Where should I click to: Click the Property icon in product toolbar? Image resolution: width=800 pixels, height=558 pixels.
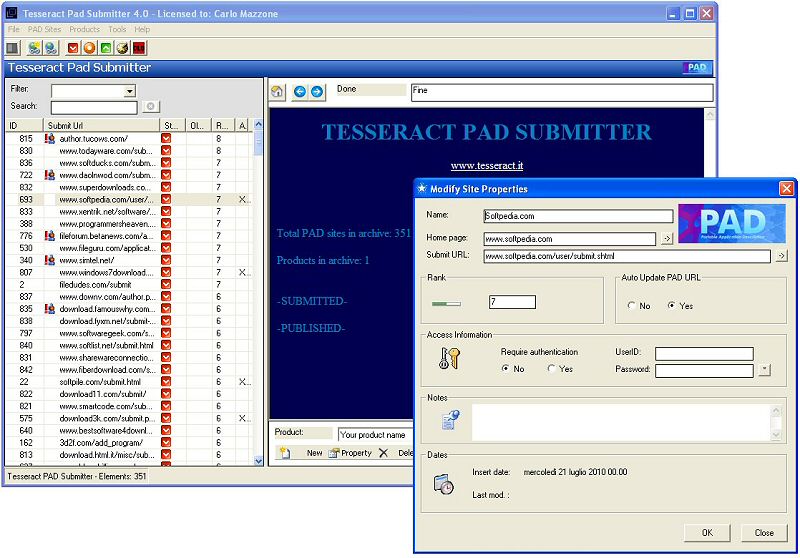pyautogui.click(x=334, y=453)
